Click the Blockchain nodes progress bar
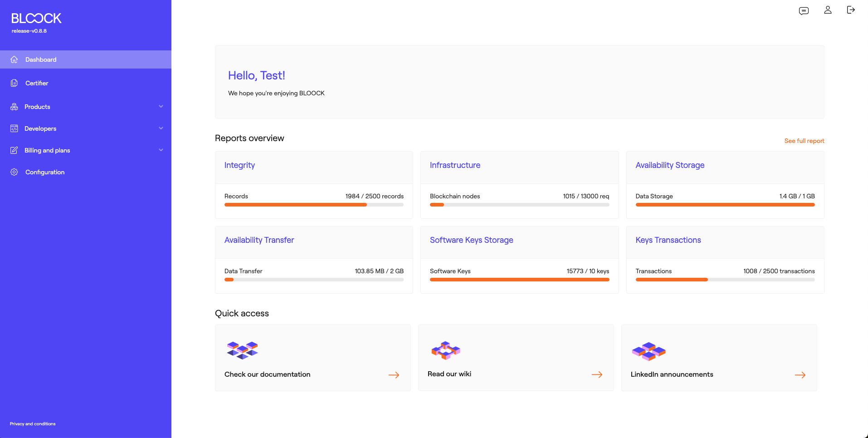The width and height of the screenshot is (868, 438). coord(519,205)
